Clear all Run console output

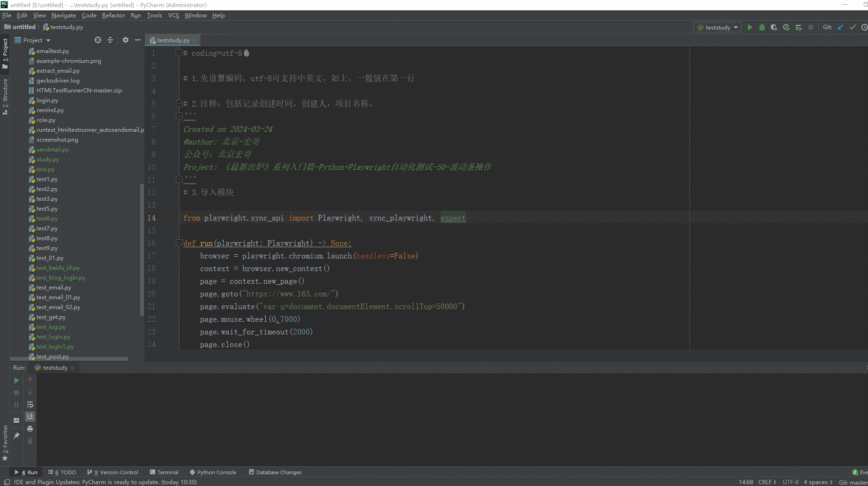(30, 441)
